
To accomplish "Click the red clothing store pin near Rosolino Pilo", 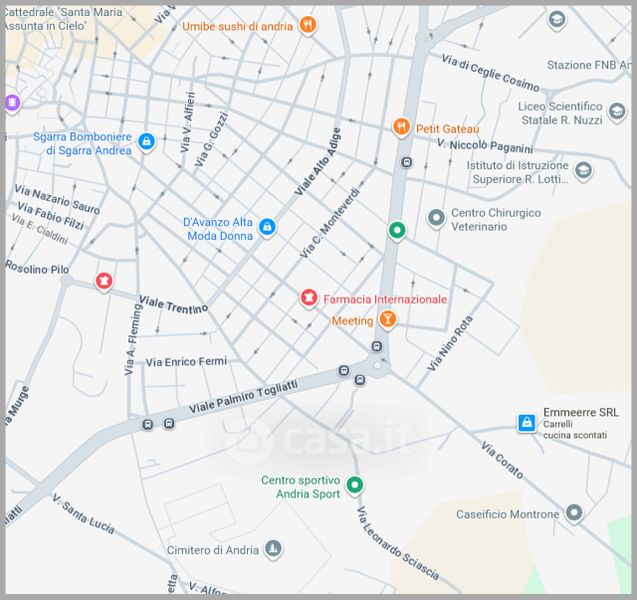I will pyautogui.click(x=103, y=282).
